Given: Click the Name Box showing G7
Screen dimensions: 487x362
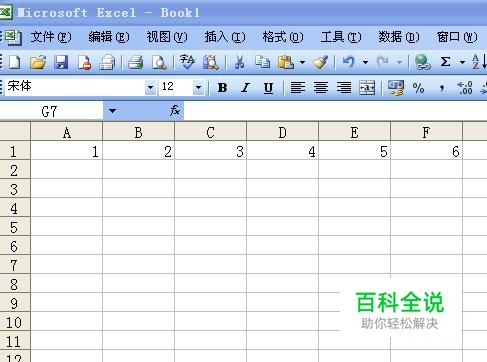Looking at the screenshot, I should click(51, 111).
